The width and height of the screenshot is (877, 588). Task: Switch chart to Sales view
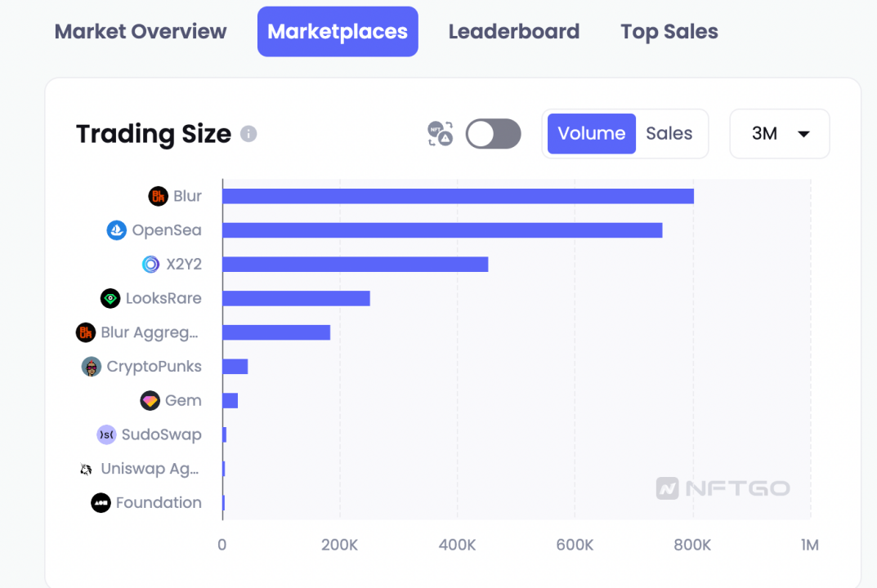(669, 134)
